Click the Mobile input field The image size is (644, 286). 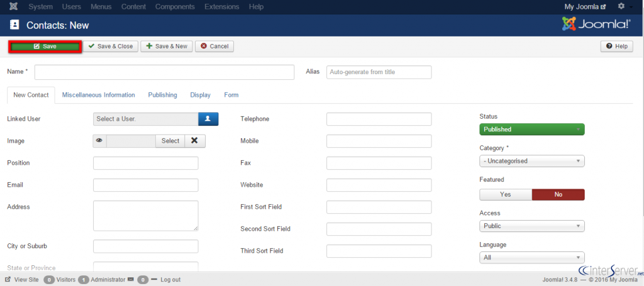click(x=379, y=141)
